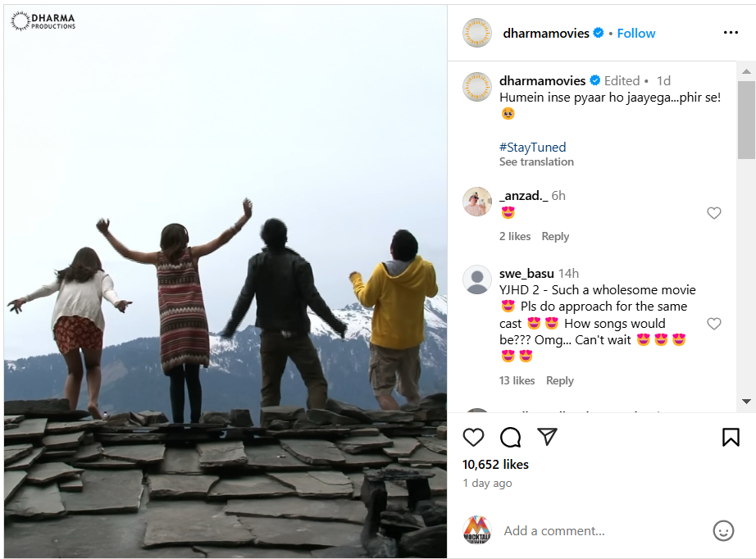
Task: Open the #StayTuned hashtag
Action: coord(532,147)
